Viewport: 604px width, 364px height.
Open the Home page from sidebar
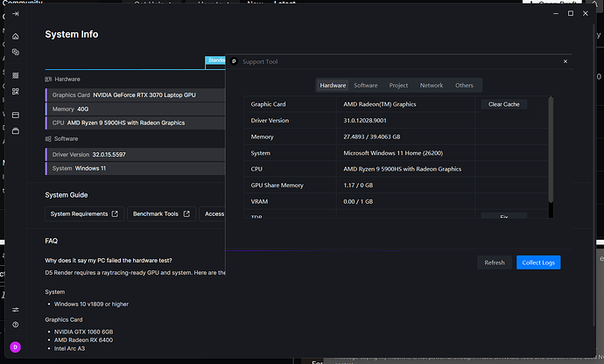click(x=16, y=36)
